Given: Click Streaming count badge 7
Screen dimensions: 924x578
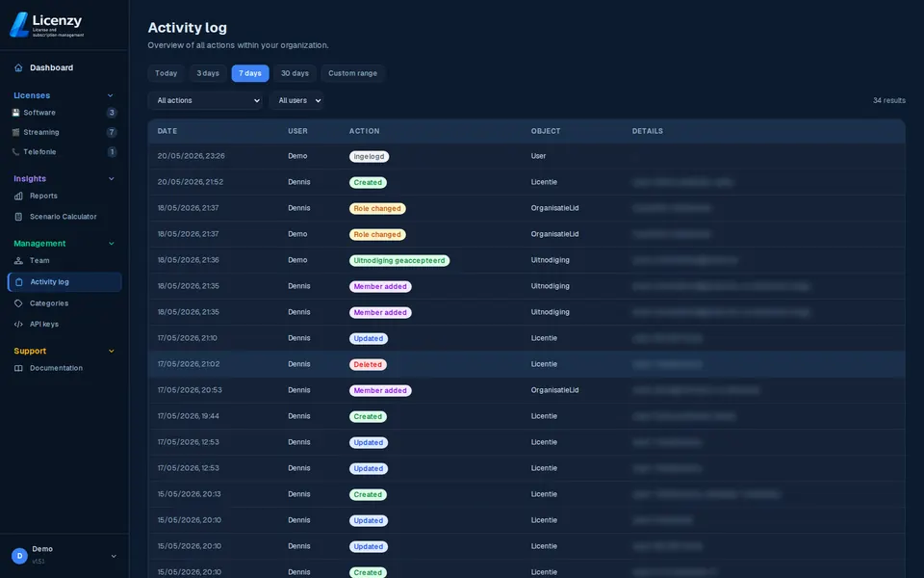Looking at the screenshot, I should (112, 132).
